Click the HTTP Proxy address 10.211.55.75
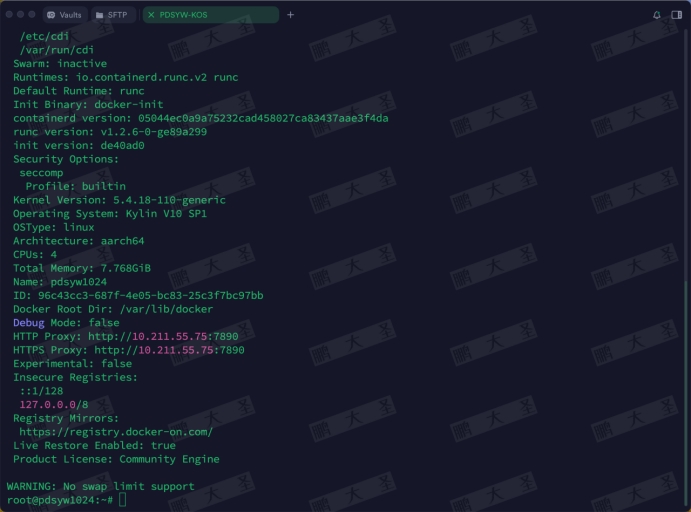The image size is (691, 512). pyautogui.click(x=170, y=336)
